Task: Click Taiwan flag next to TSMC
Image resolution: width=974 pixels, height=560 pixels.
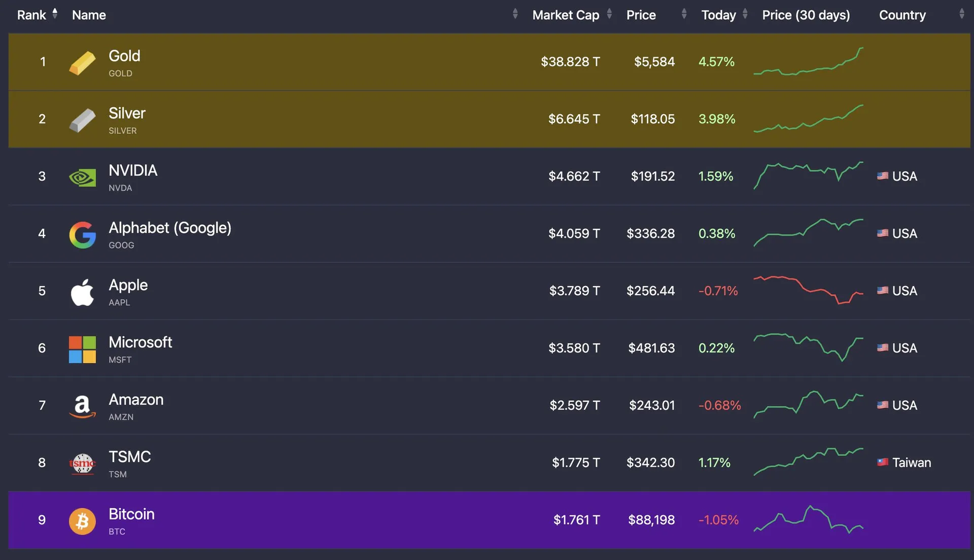Action: coord(883,462)
